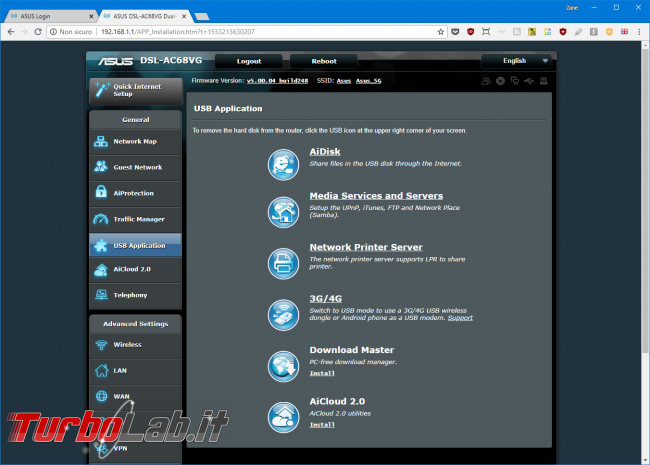The height and width of the screenshot is (465, 650).
Task: Open the Telephony menu item
Action: [x=135, y=295]
